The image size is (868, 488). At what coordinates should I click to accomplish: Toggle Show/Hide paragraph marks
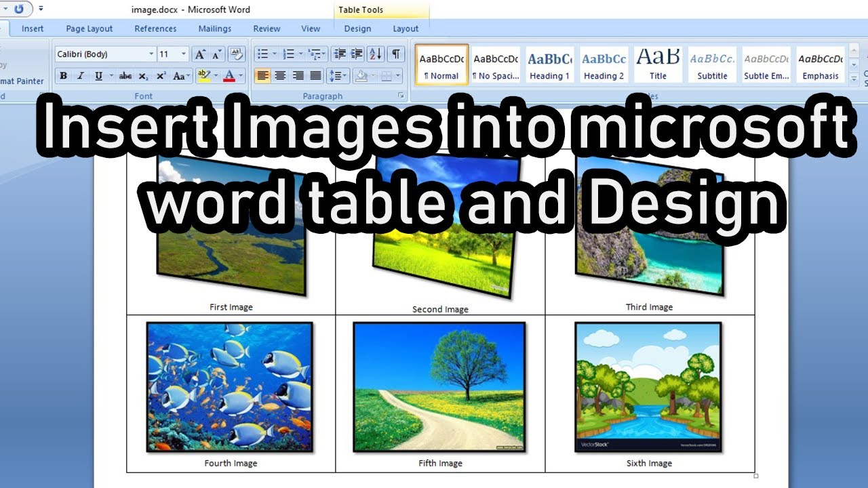tap(396, 54)
